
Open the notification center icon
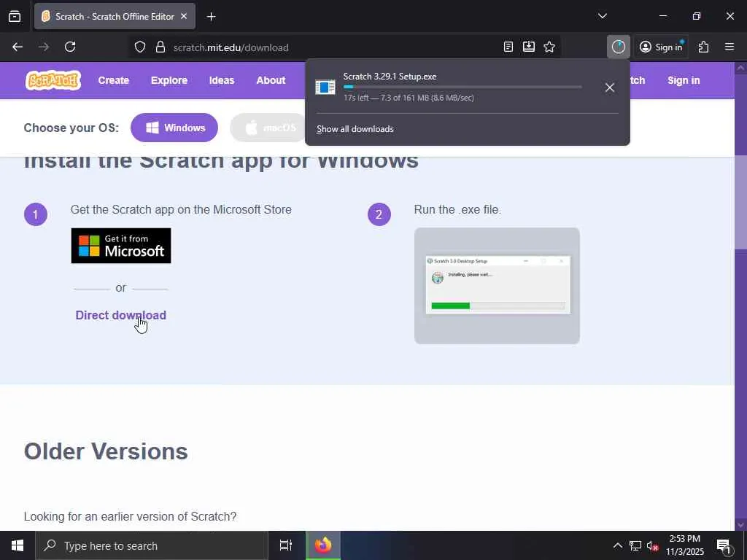click(x=724, y=545)
